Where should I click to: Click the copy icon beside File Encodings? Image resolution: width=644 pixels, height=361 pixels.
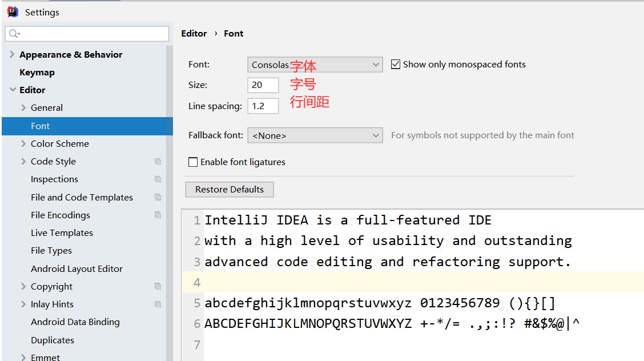coord(158,215)
